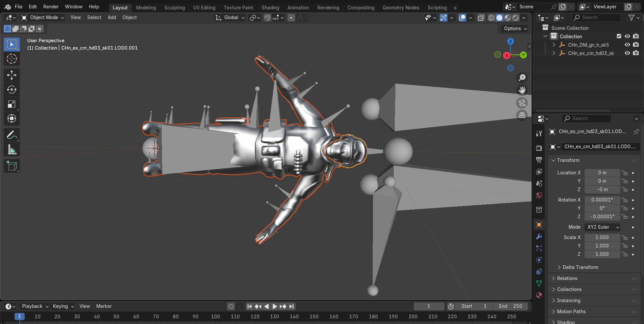Click the Z axis on the navigation gizmo
The image size is (644, 324).
click(511, 42)
